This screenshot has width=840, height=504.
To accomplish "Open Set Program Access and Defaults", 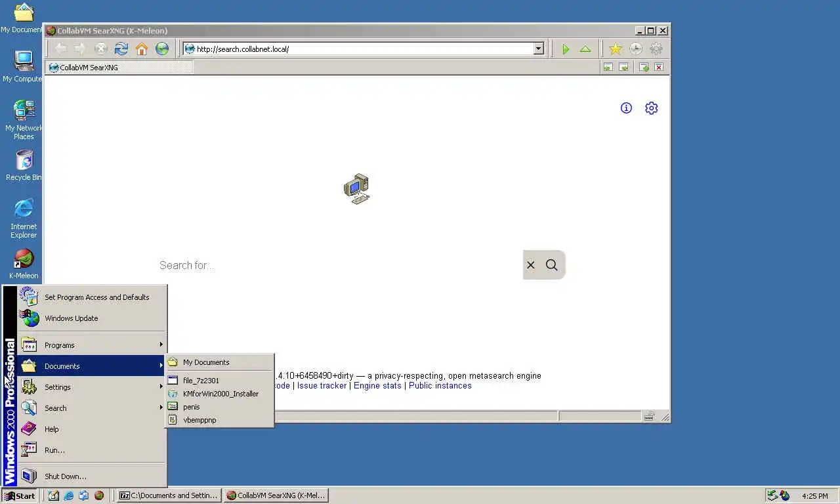I will tap(92, 297).
